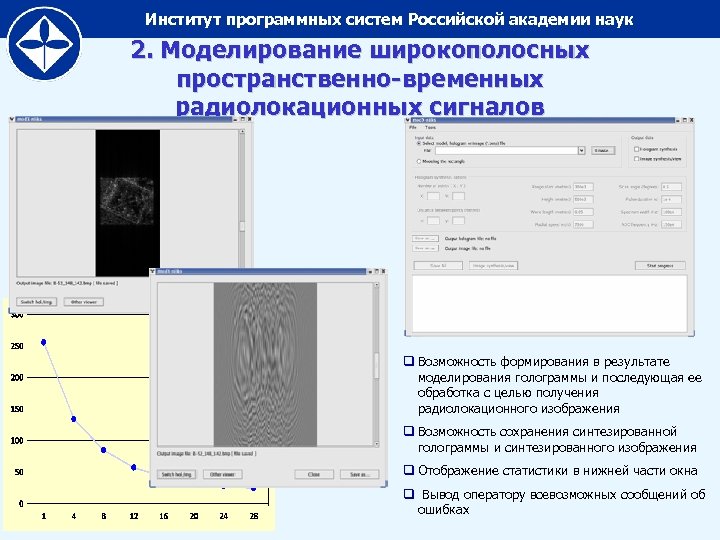The image size is (720, 540).
Task: Open the window menu icon of the radar image window
Action: point(12,119)
